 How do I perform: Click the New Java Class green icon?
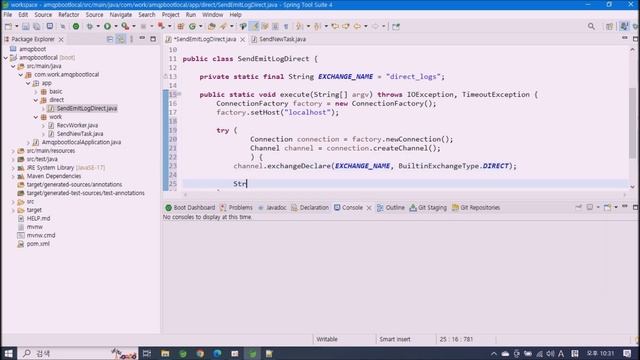192,27
